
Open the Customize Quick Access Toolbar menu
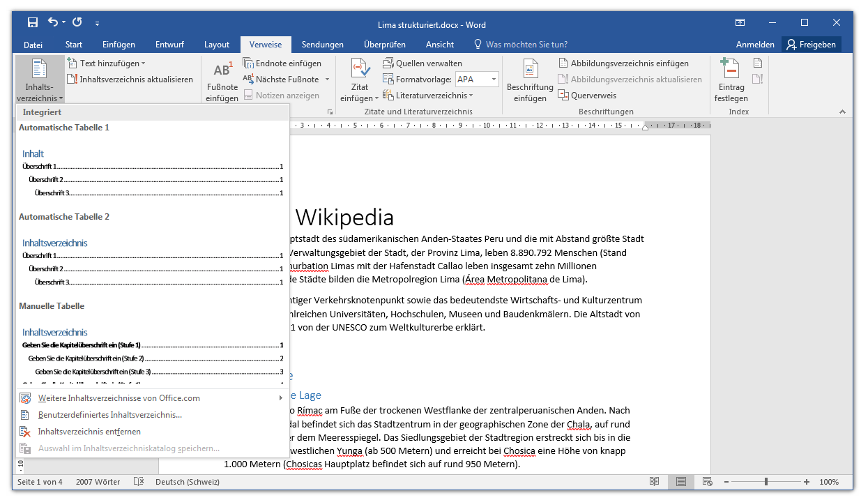(x=97, y=24)
